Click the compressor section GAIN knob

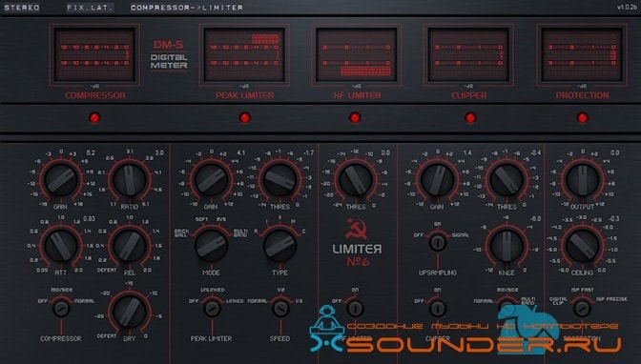click(61, 180)
